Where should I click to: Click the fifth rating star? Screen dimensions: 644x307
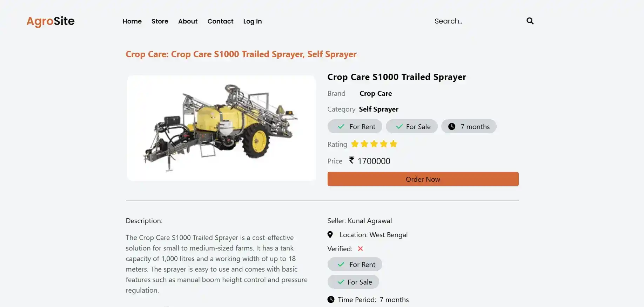393,144
